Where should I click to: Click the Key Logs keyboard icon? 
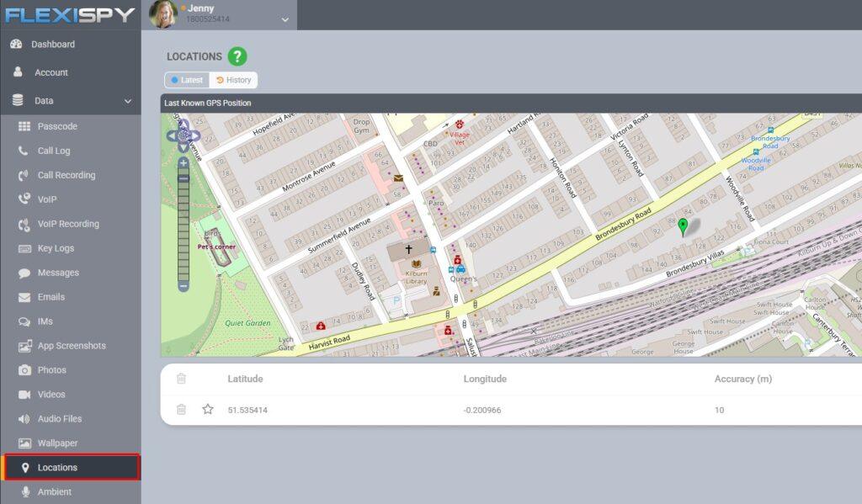coord(24,248)
